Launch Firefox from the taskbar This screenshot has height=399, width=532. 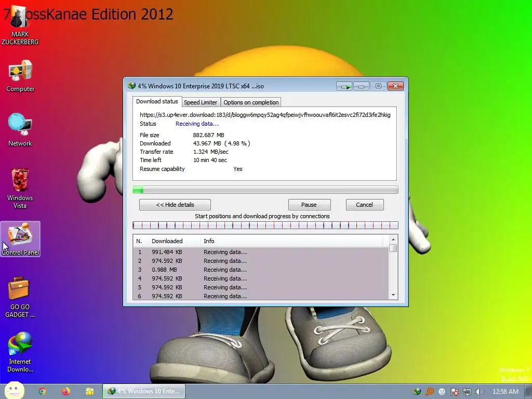click(66, 391)
